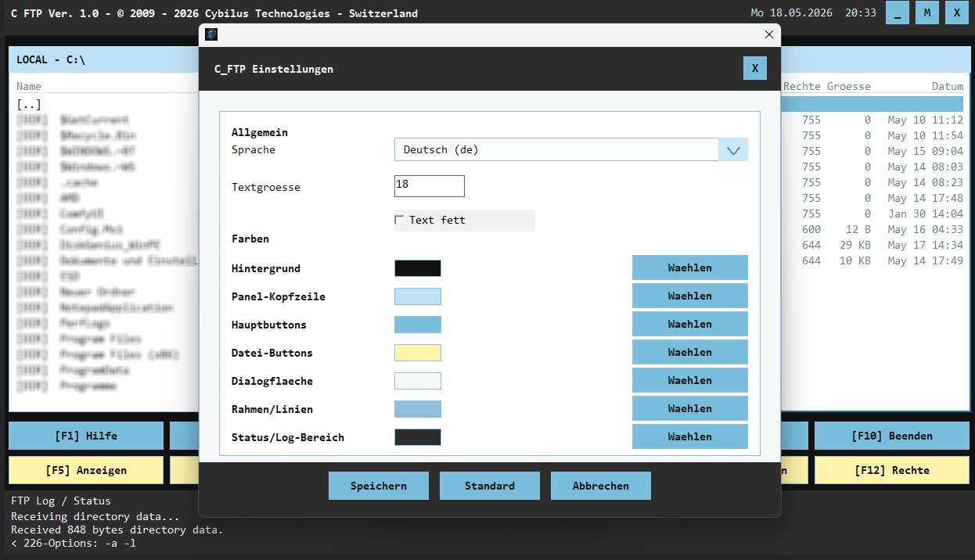Click the Rechte column header
The height and width of the screenshot is (560, 975).
coord(802,86)
